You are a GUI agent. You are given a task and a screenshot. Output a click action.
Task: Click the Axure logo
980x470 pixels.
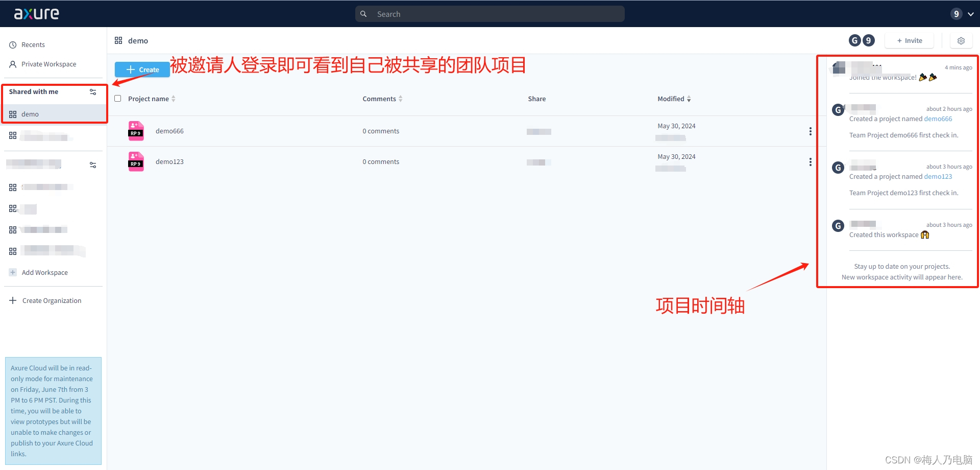click(36, 14)
